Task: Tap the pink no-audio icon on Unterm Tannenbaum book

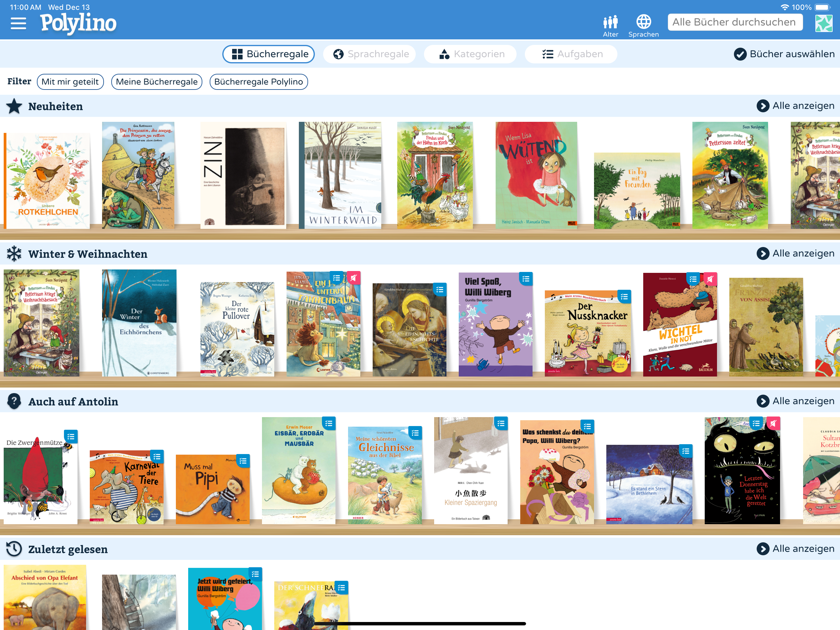Action: (x=354, y=278)
